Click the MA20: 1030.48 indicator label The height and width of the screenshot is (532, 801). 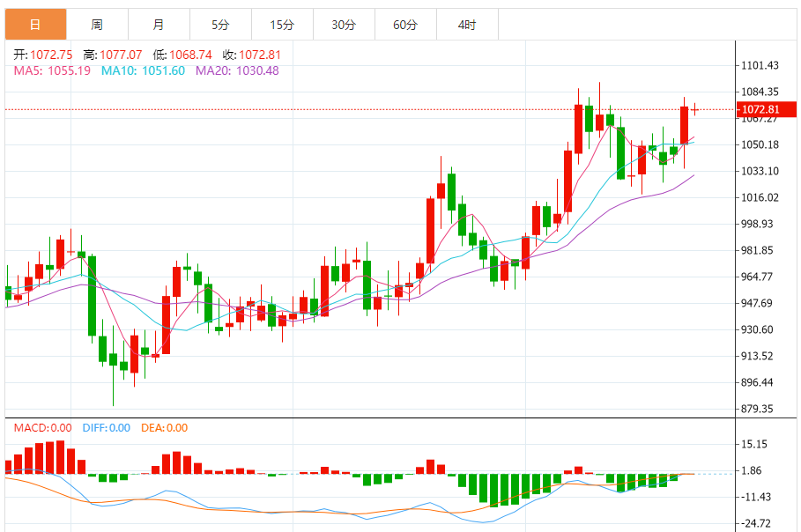tap(238, 70)
